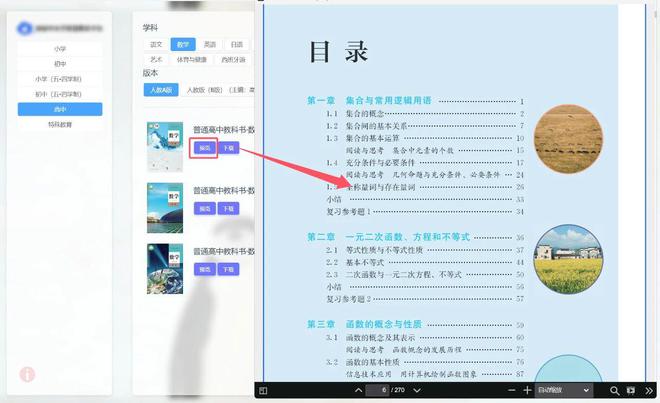Click TOC entry 3.1 函数的概念及其表示

[x=370, y=337]
